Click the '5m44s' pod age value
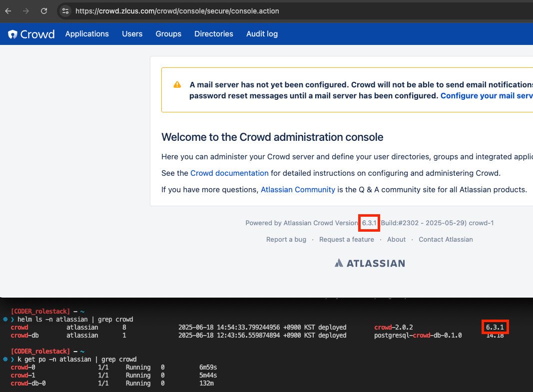Screen dimensions: 533x392 (x=208, y=376)
